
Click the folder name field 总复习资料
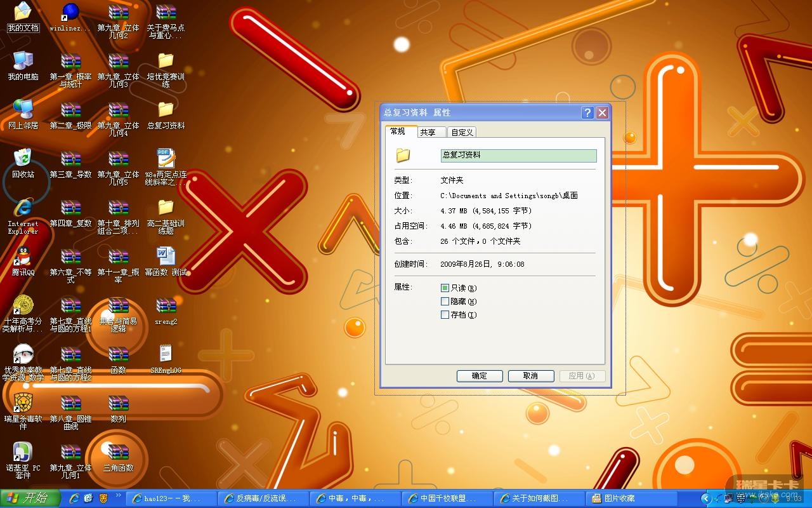click(x=518, y=156)
